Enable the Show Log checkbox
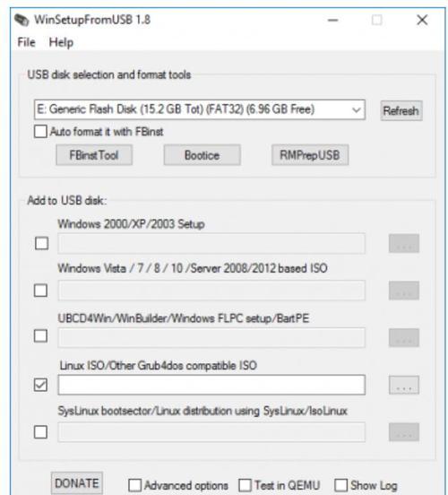Image resolution: width=448 pixels, height=495 pixels. 341,485
